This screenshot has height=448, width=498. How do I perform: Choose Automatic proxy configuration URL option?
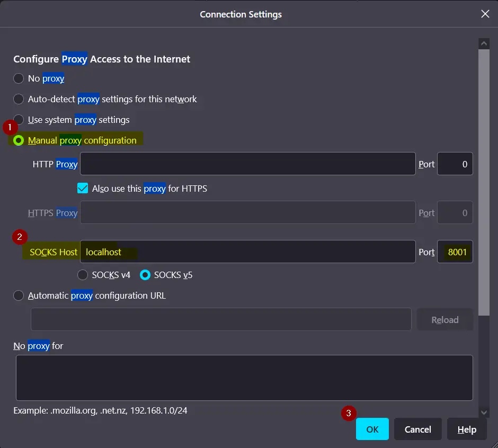(19, 295)
